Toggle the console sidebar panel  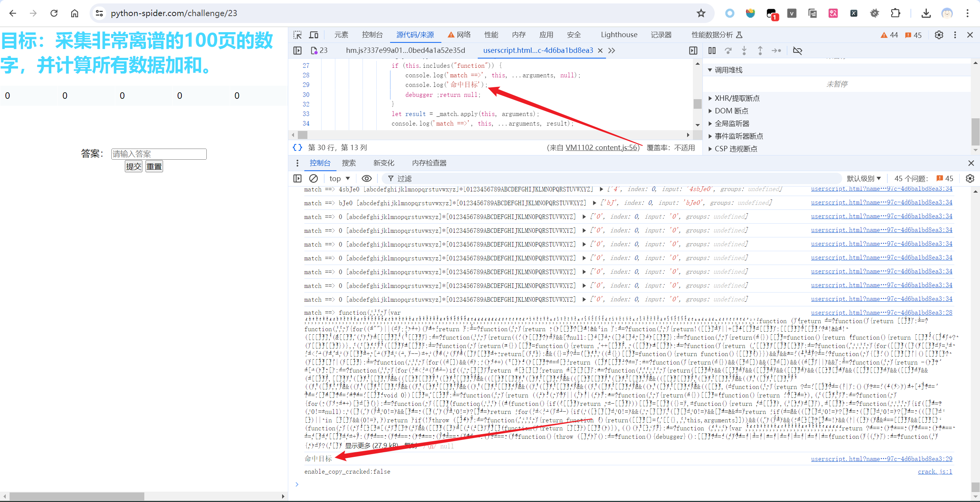coord(297,178)
